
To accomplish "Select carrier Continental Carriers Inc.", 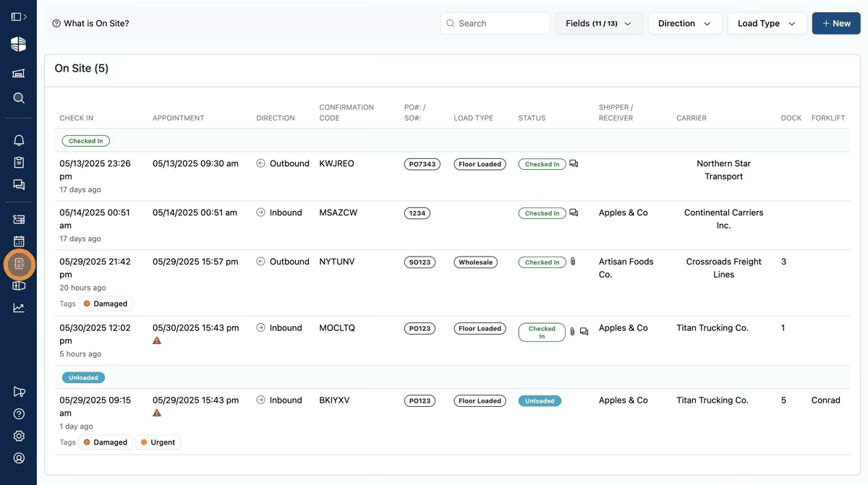I will [723, 219].
